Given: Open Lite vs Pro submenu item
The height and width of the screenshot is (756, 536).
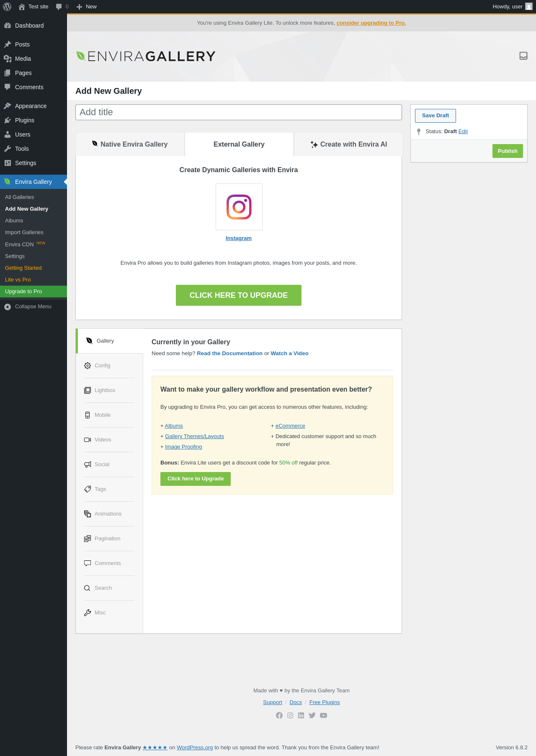Looking at the screenshot, I should coord(33,280).
